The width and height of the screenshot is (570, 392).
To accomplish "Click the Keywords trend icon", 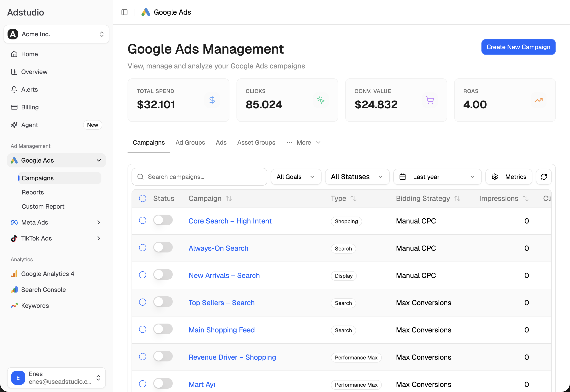I will click(x=14, y=306).
